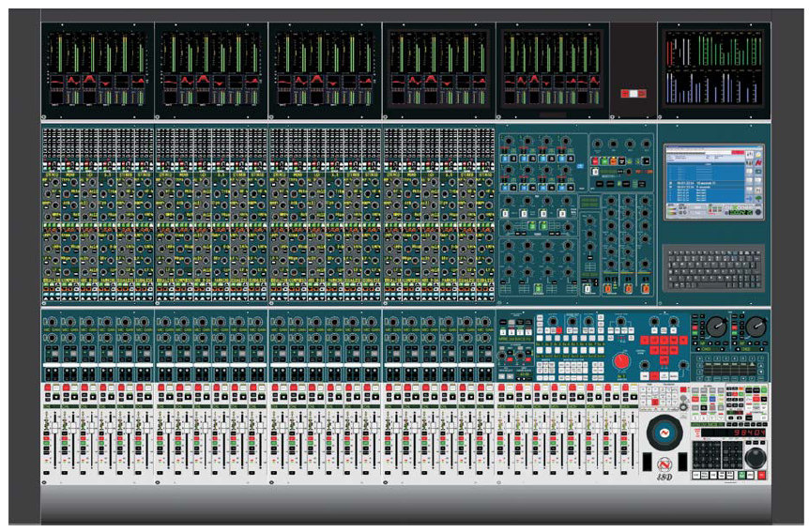Toggle the middle orange button below the knob columns
This screenshot has width=809, height=532.
(x=629, y=289)
